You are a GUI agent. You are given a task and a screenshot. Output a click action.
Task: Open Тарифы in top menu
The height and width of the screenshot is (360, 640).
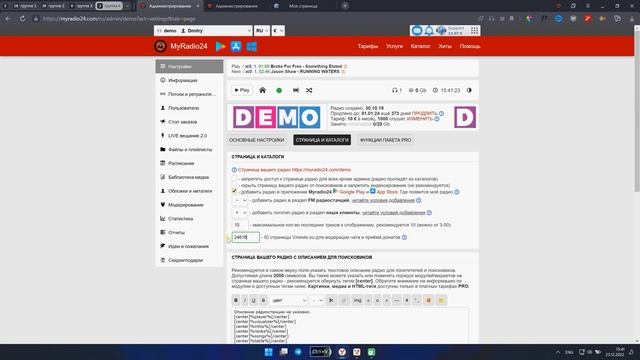368,46
